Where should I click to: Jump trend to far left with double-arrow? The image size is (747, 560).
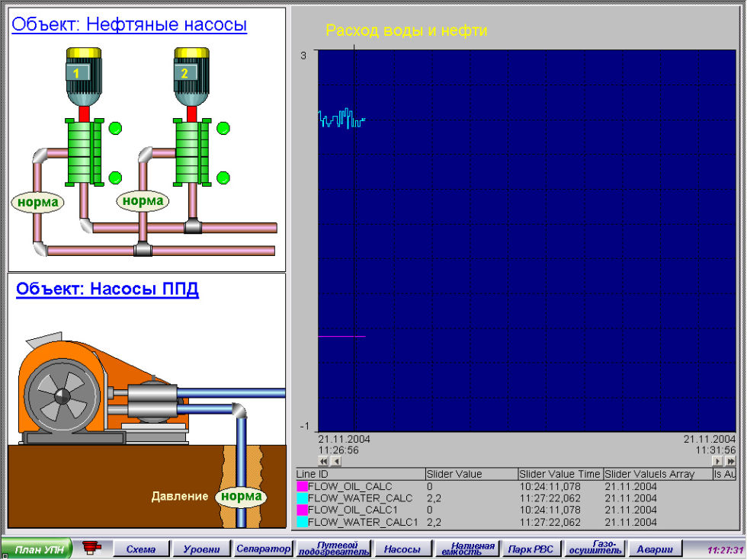coord(323,461)
